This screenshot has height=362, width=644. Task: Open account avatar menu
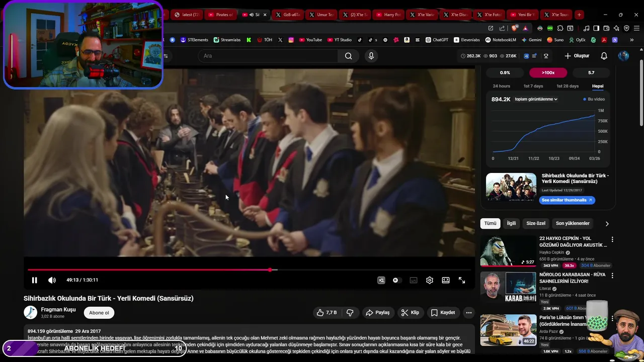click(624, 56)
